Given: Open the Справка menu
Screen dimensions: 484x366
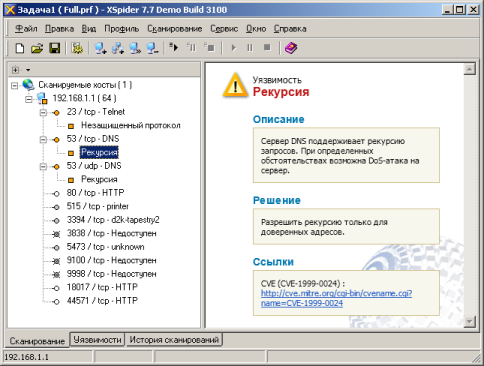Looking at the screenshot, I should coord(290,29).
